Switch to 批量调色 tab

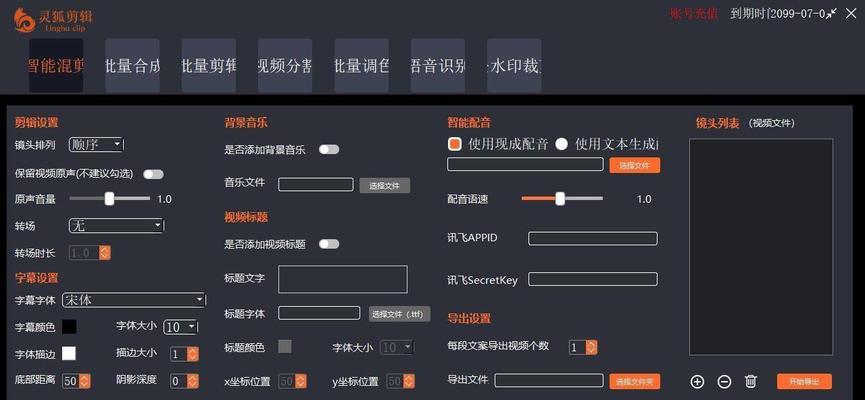[361, 66]
